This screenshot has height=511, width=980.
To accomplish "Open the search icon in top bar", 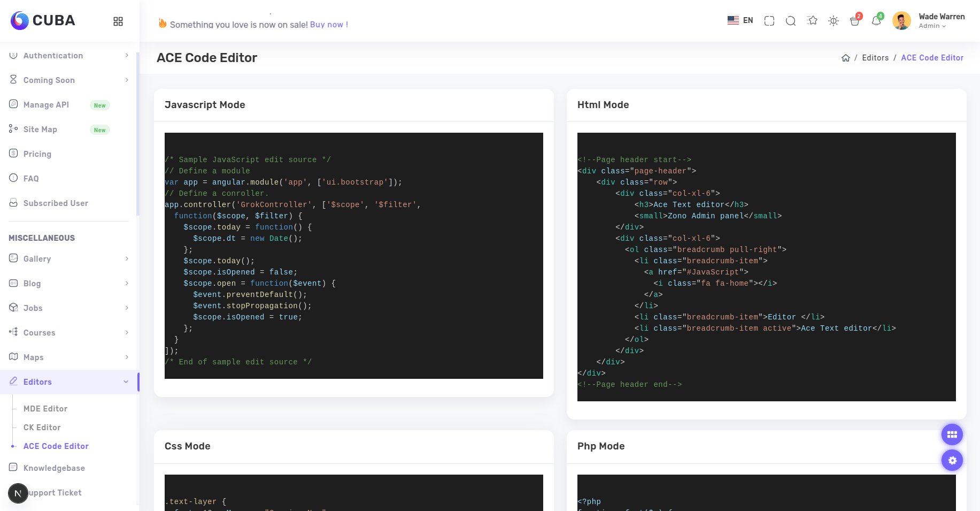I will point(791,21).
